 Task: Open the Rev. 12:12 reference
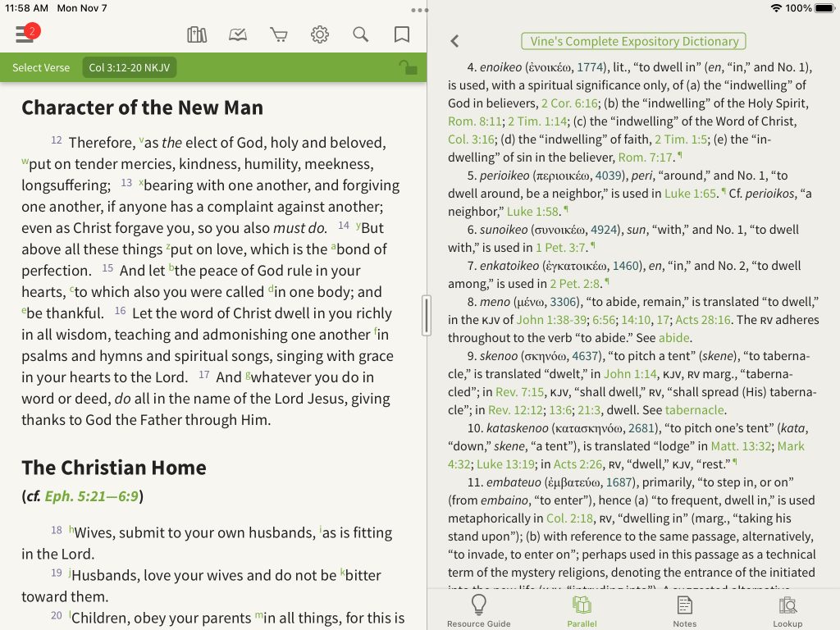pyautogui.click(x=515, y=410)
